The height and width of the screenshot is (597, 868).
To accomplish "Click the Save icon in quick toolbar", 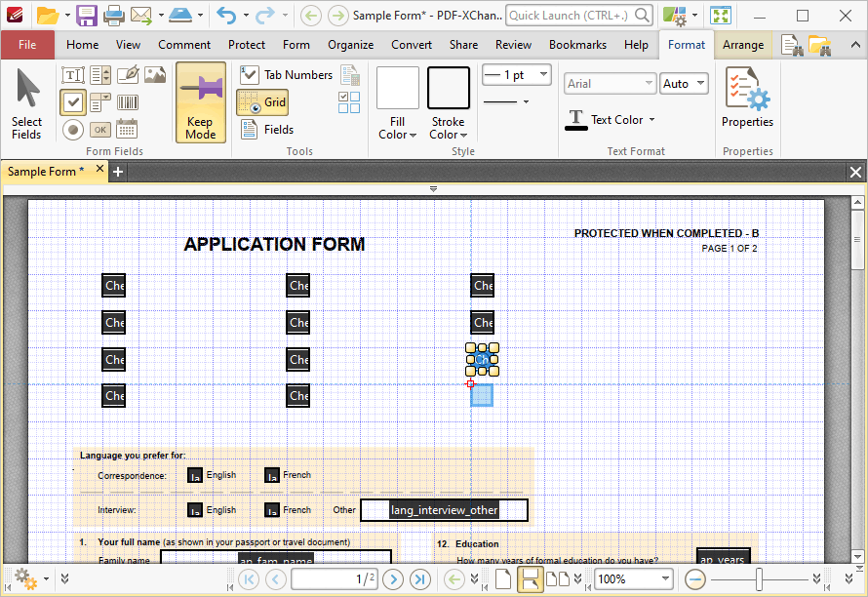I will 87,16.
